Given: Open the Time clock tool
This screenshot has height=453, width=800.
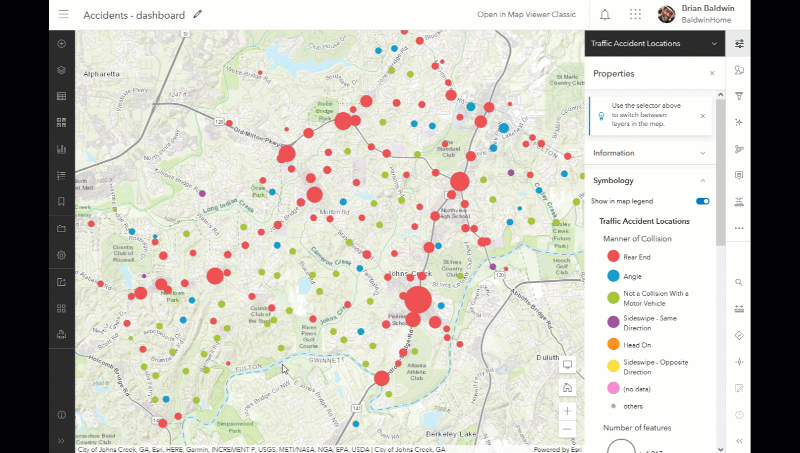Looking at the screenshot, I should click(x=739, y=415).
